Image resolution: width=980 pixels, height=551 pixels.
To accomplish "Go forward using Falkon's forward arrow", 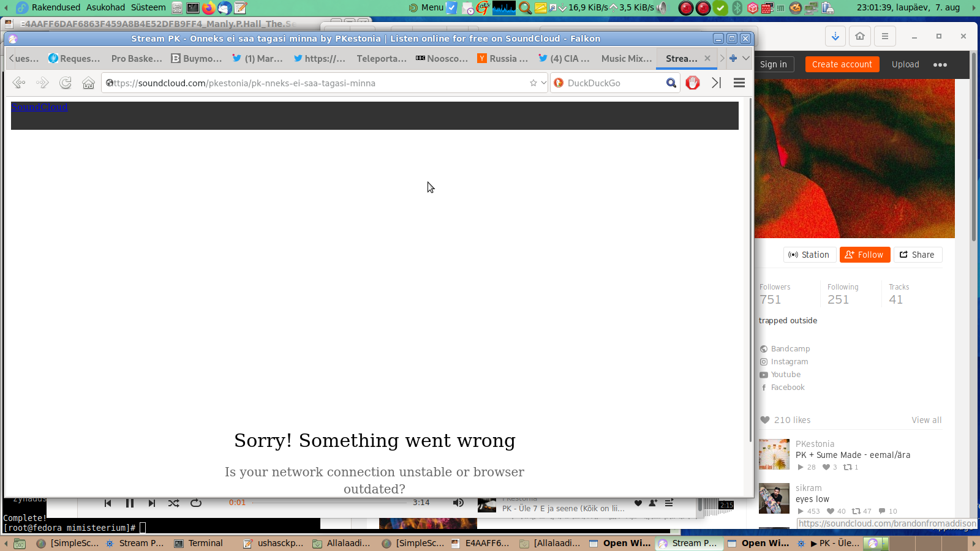I will [42, 83].
